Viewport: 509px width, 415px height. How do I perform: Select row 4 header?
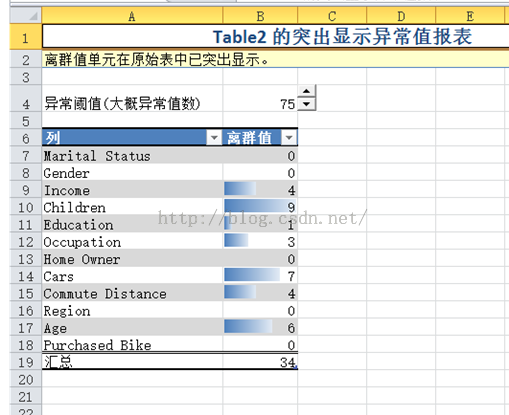(x=26, y=98)
